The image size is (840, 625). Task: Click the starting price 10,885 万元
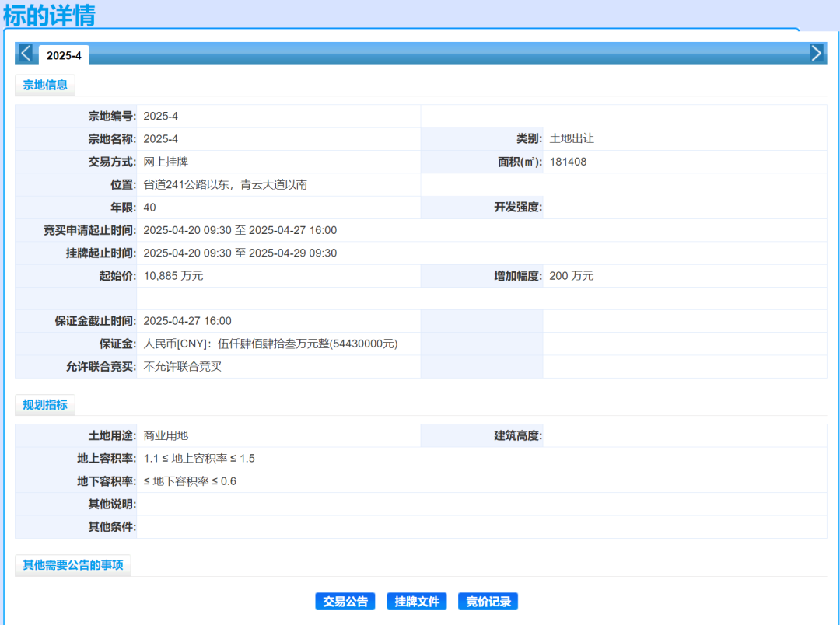pyautogui.click(x=173, y=276)
